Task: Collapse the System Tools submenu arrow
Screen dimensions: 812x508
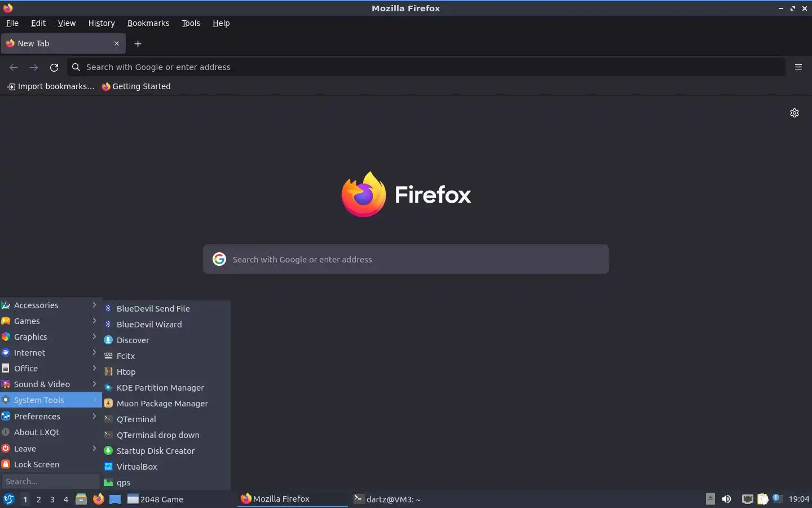Action: point(94,400)
